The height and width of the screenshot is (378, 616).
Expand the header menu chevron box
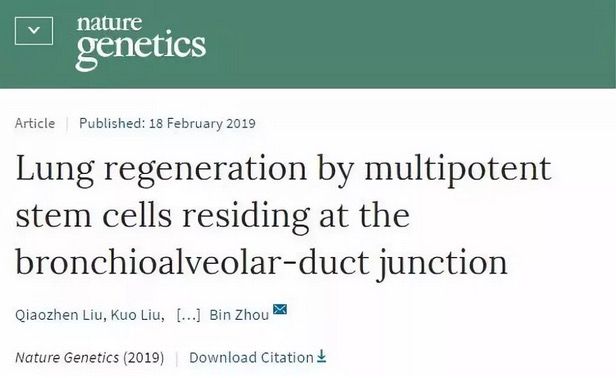[34, 31]
